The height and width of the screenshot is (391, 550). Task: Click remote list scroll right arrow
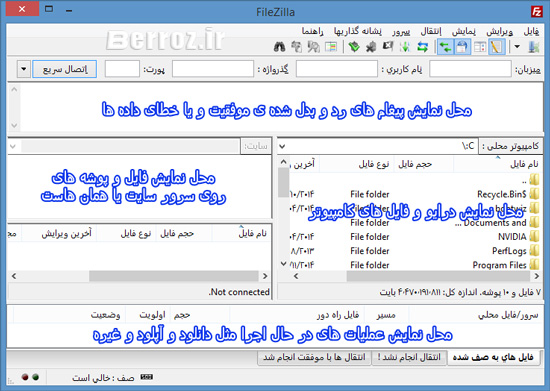(x=265, y=276)
